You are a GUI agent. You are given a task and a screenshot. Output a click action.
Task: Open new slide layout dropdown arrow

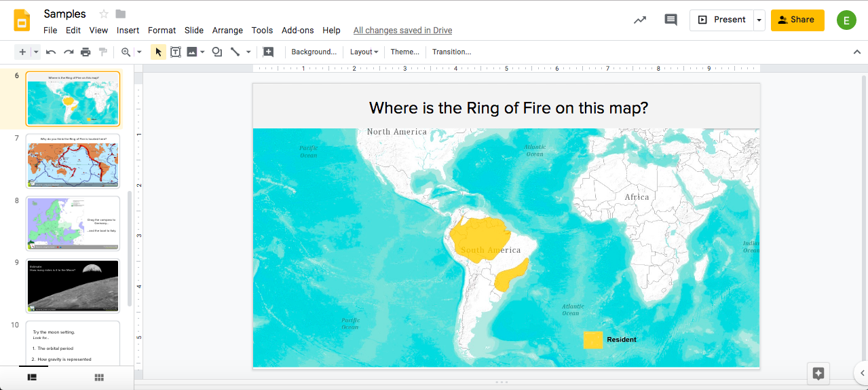point(36,52)
